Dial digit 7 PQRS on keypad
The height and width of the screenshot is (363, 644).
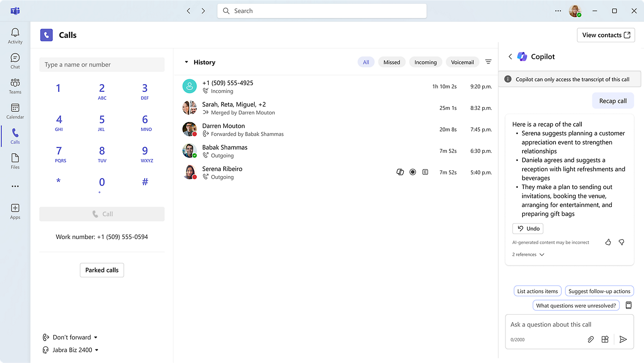pyautogui.click(x=59, y=154)
